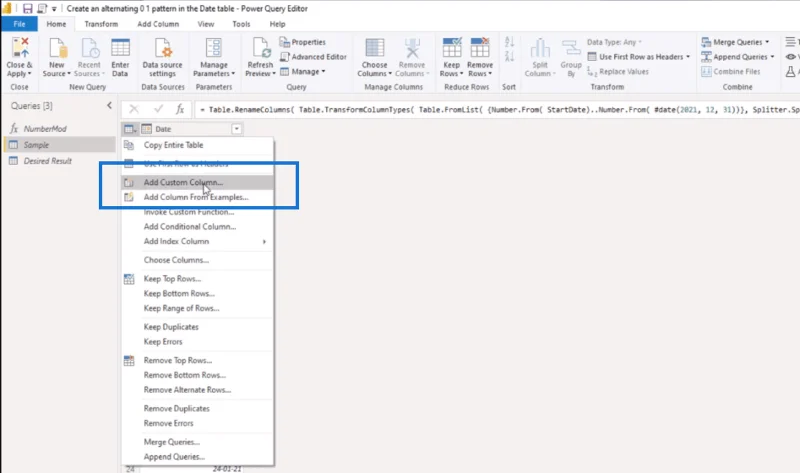Select Copy Entire Table menu item

point(197,145)
